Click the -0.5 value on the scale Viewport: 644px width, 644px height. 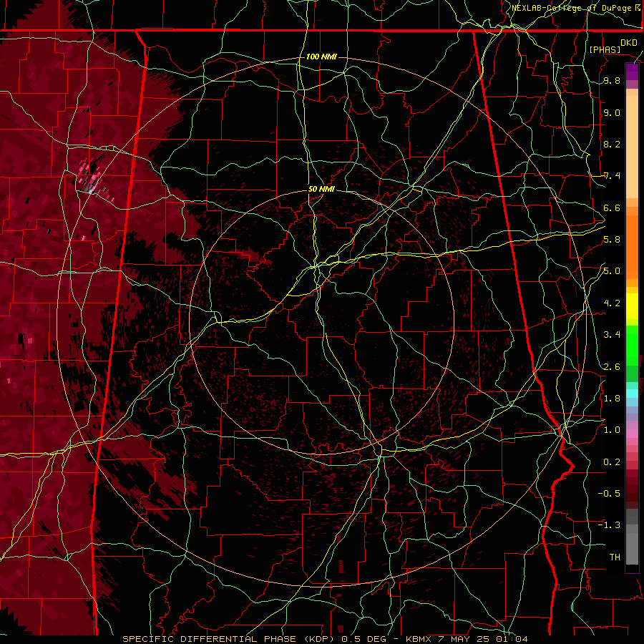(609, 494)
